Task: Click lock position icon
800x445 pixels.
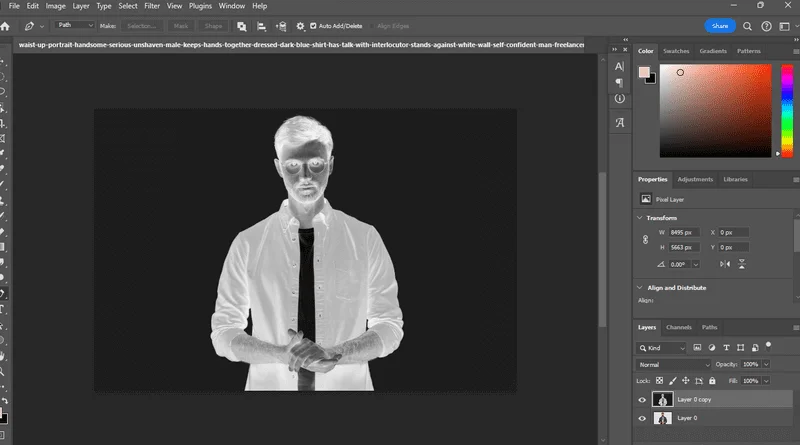Action: pos(686,381)
